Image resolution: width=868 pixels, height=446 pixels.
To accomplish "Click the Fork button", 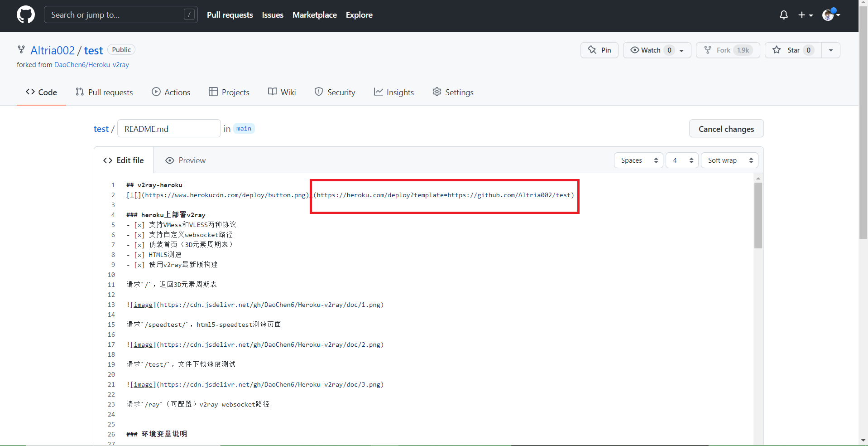I will (x=728, y=50).
